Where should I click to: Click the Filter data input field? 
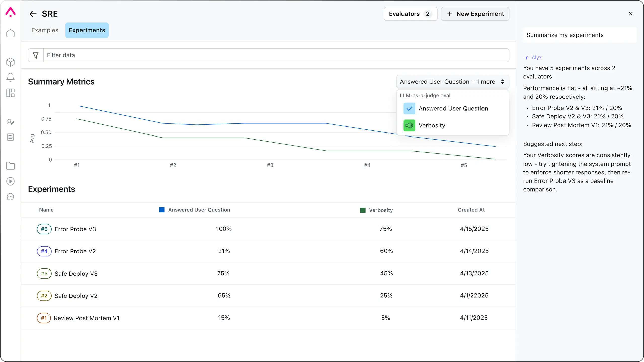click(x=276, y=55)
